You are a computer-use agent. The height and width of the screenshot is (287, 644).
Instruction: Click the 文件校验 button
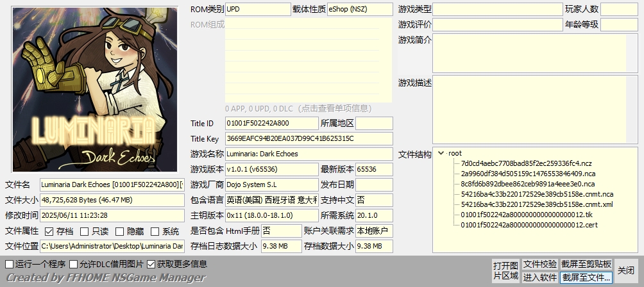click(539, 264)
